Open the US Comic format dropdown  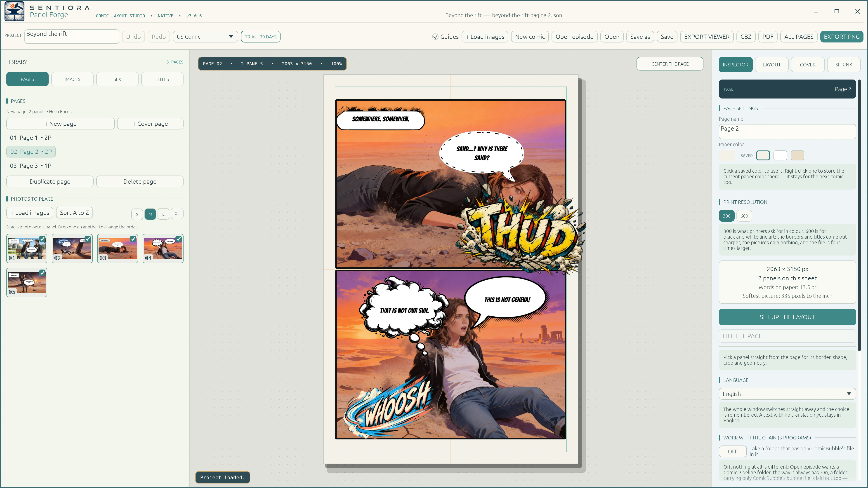[x=205, y=37]
